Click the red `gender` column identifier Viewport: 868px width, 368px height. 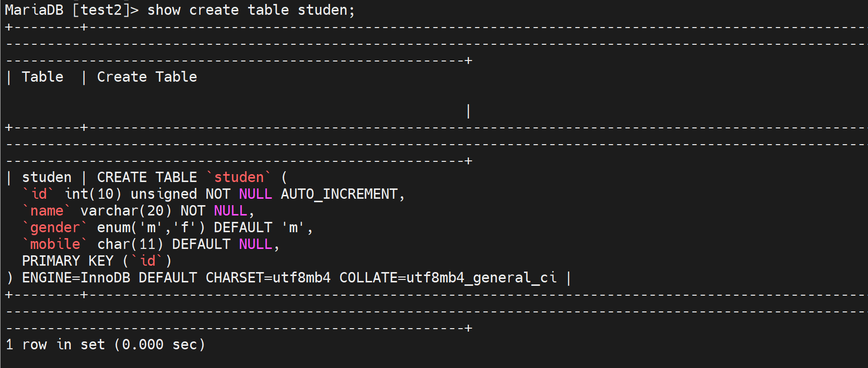coord(55,227)
